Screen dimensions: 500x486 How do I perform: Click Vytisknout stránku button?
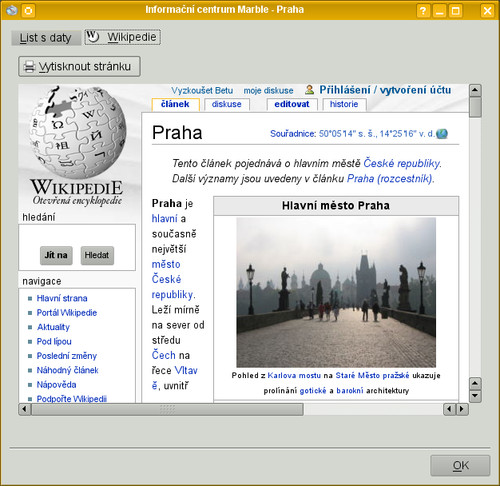tap(79, 67)
